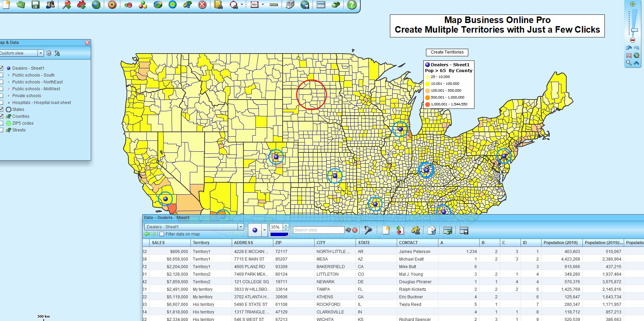Click the blue symbol color swatch under 35%
644x321 pixels.
pos(279,234)
